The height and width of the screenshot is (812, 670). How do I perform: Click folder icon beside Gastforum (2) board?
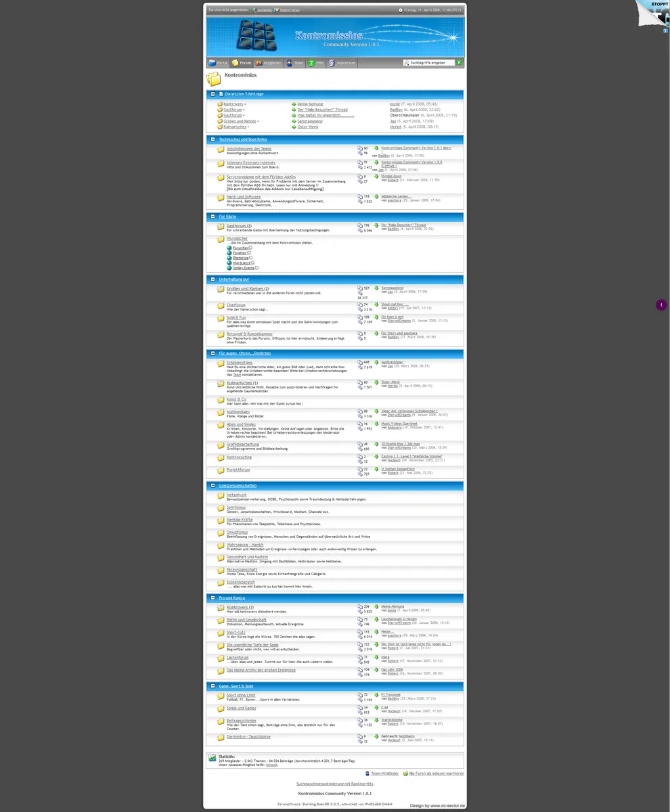click(221, 227)
